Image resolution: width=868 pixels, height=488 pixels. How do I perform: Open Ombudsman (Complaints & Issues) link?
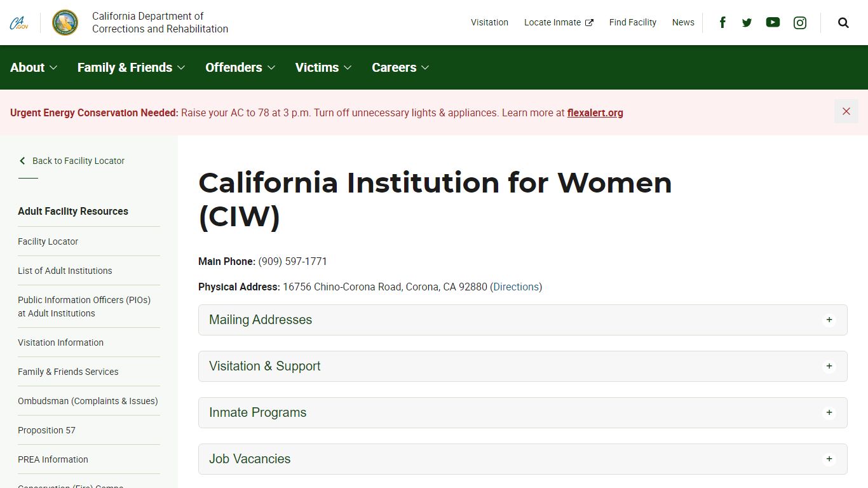pyautogui.click(x=88, y=401)
